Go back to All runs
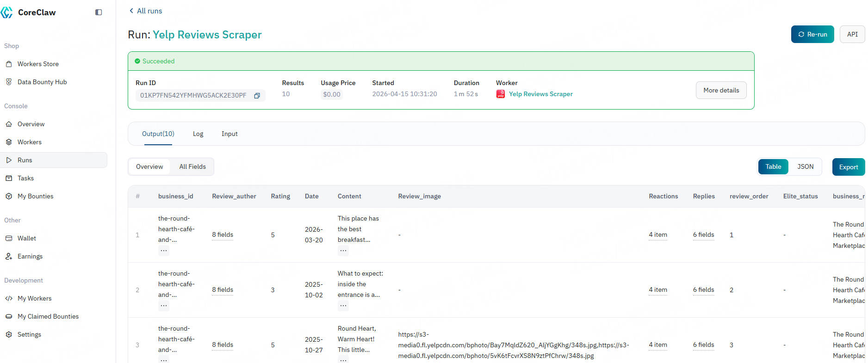The image size is (868, 363). point(145,11)
